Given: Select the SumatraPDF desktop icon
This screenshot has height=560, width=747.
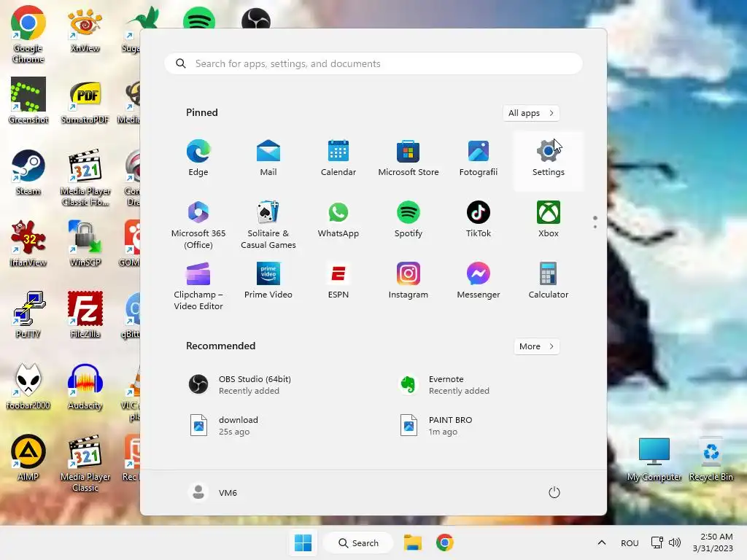Looking at the screenshot, I should click(x=85, y=101).
